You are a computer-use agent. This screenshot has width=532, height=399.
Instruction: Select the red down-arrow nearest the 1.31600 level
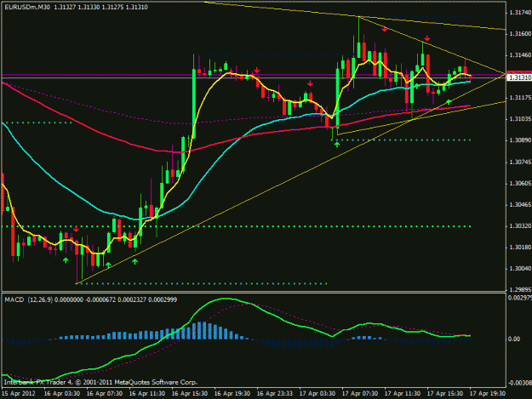click(x=385, y=30)
